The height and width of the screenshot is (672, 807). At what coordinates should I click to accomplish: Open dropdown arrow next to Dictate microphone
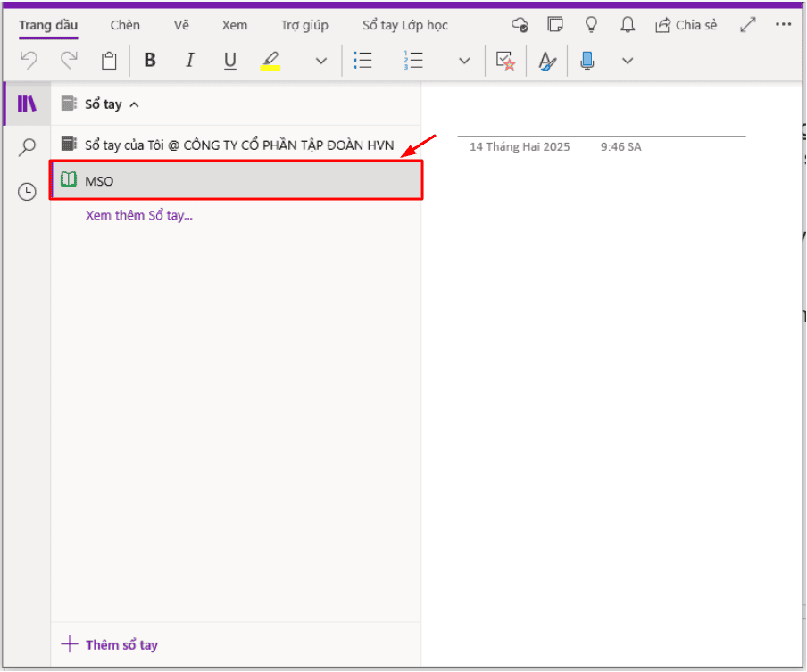pyautogui.click(x=628, y=62)
